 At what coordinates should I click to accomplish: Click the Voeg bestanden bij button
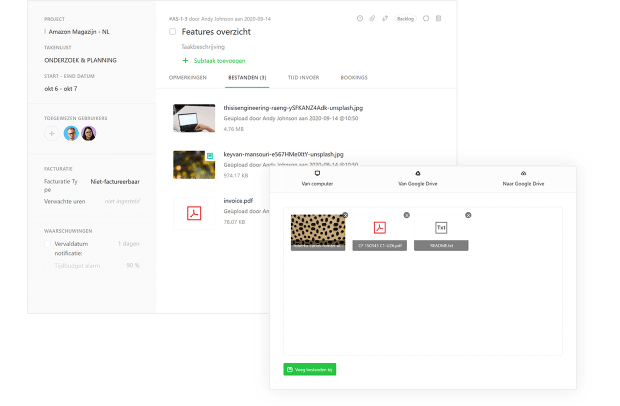point(310,369)
